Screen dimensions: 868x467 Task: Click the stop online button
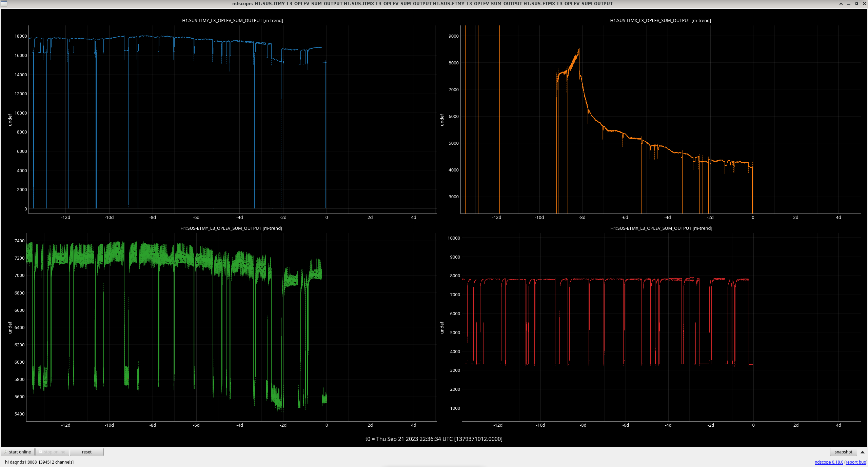52,452
